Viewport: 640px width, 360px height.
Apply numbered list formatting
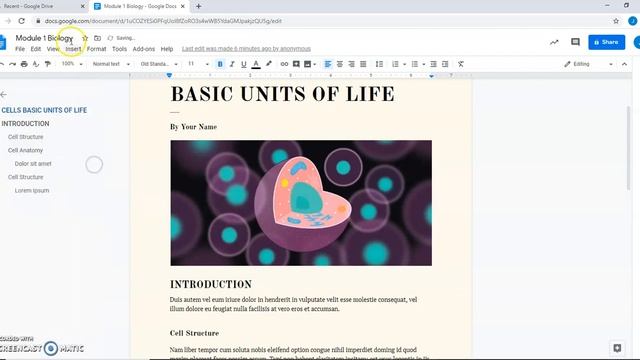(x=395, y=64)
